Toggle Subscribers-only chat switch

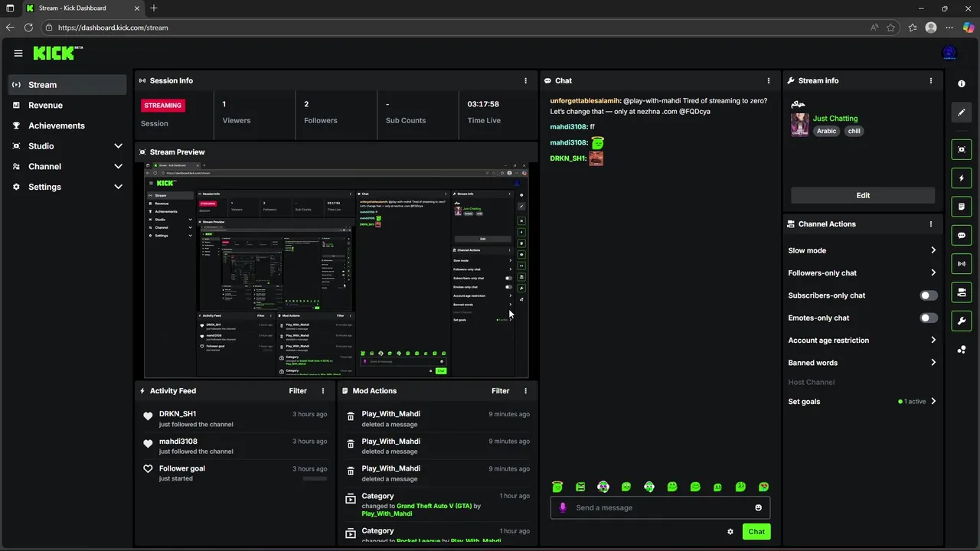pos(929,295)
